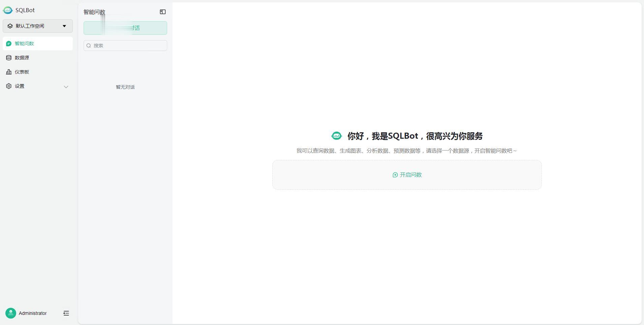Screen dimensions: 644x325
Task: Click the description text about 查询数据
Action: [x=407, y=151]
